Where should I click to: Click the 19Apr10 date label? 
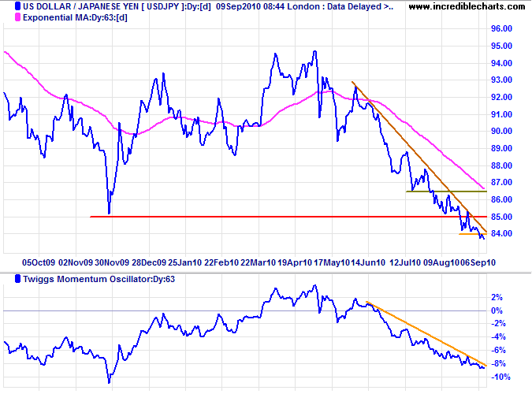(295, 262)
